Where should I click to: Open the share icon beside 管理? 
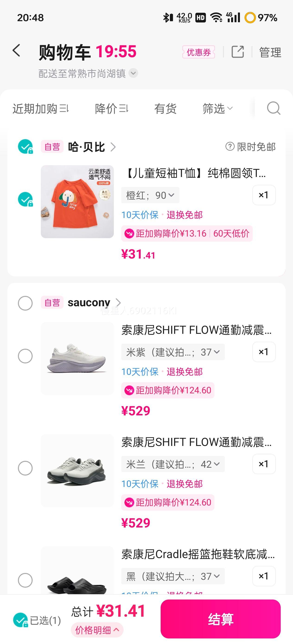tap(237, 52)
